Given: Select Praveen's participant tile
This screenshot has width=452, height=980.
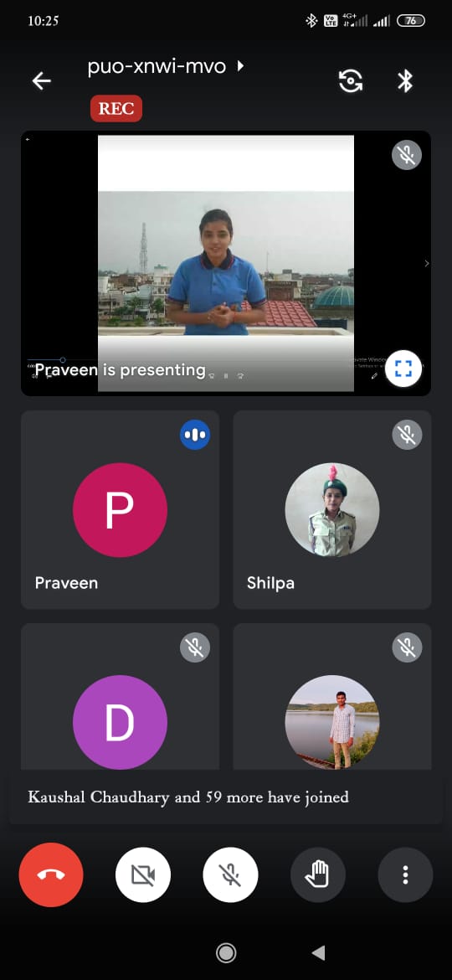Looking at the screenshot, I should pyautogui.click(x=120, y=509).
